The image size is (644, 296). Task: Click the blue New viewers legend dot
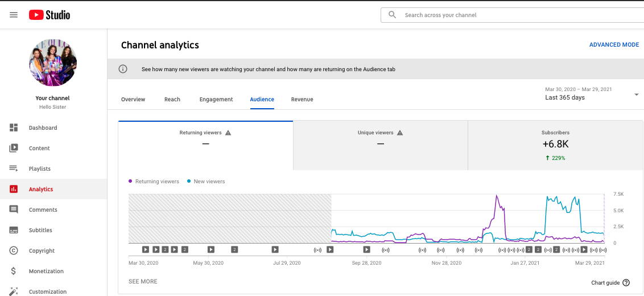pos(189,181)
